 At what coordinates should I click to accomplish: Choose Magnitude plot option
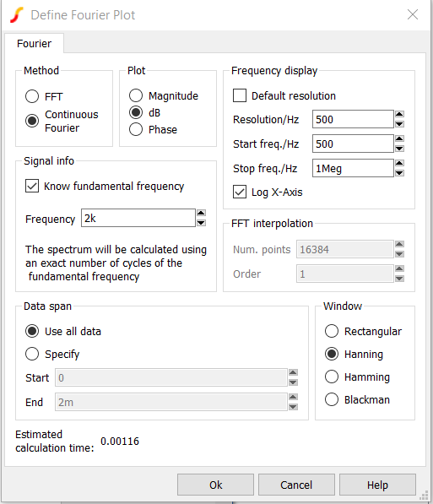tap(136, 95)
